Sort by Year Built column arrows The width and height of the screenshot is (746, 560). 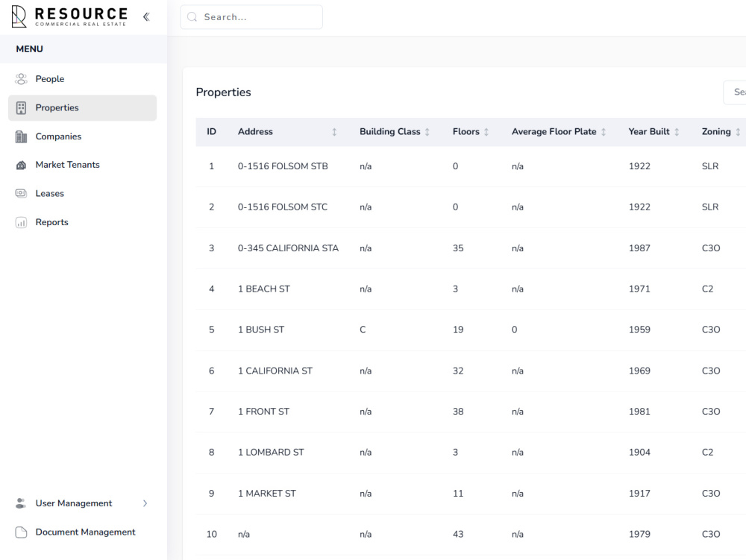click(677, 132)
